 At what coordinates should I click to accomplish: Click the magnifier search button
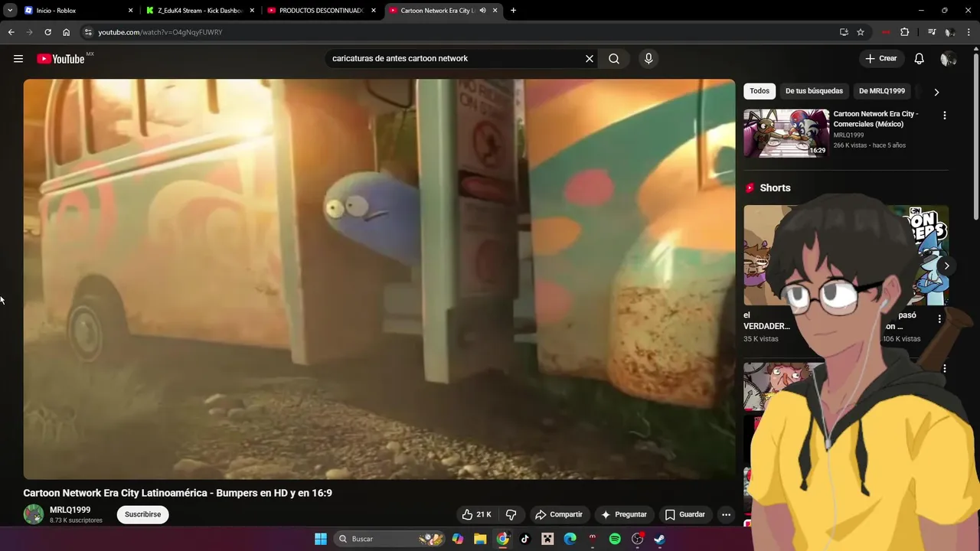click(614, 59)
